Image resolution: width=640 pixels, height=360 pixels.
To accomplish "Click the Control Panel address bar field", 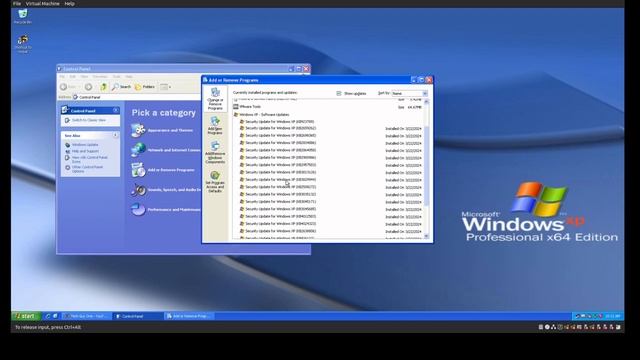I will [x=137, y=97].
